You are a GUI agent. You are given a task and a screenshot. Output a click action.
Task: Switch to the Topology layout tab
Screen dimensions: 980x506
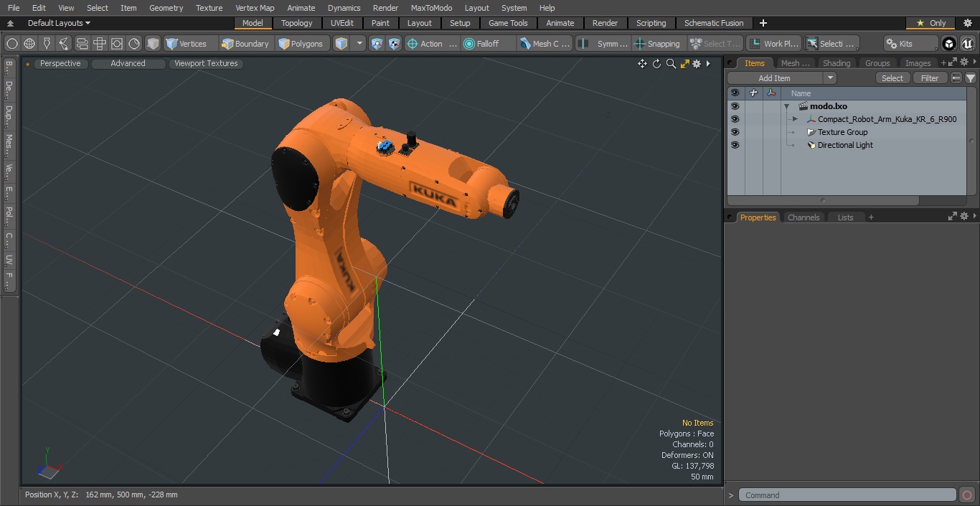point(297,23)
